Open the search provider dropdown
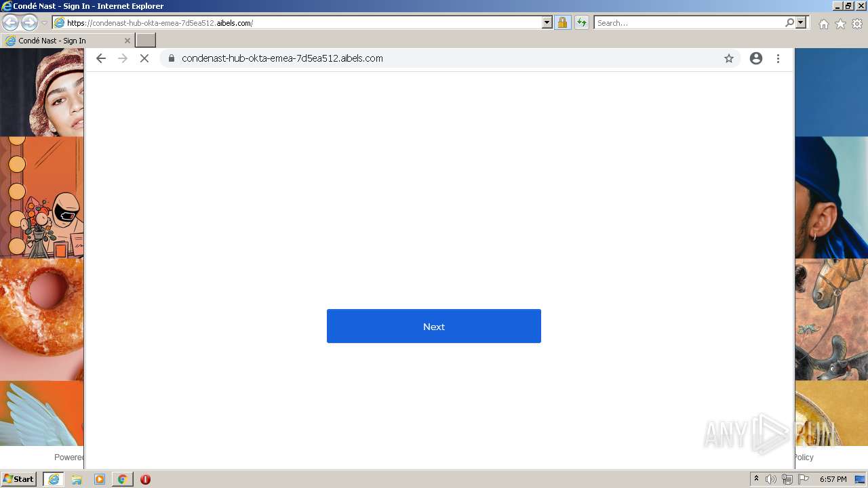This screenshot has height=488, width=868. coord(801,22)
